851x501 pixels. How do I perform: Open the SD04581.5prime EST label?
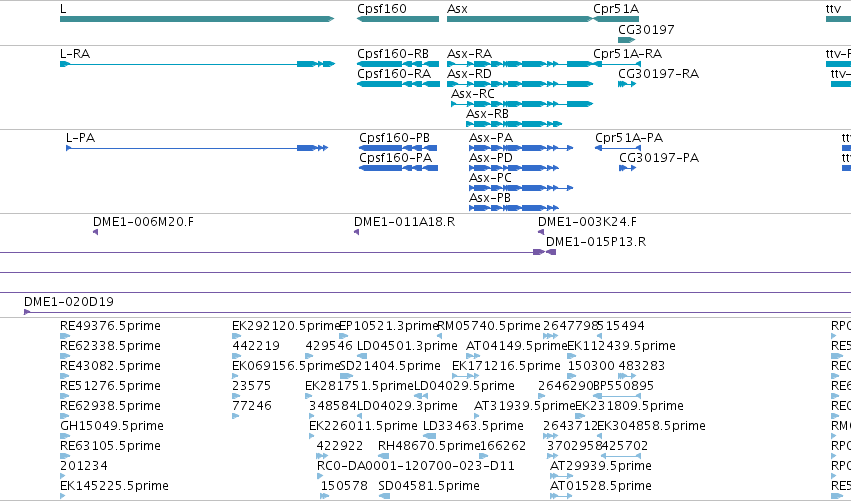[x=429, y=486]
